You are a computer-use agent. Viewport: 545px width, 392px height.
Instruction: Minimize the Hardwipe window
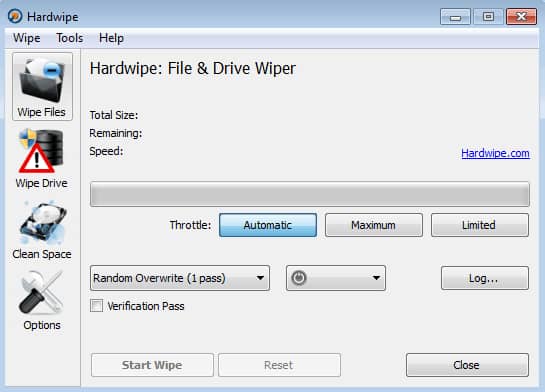coord(455,17)
